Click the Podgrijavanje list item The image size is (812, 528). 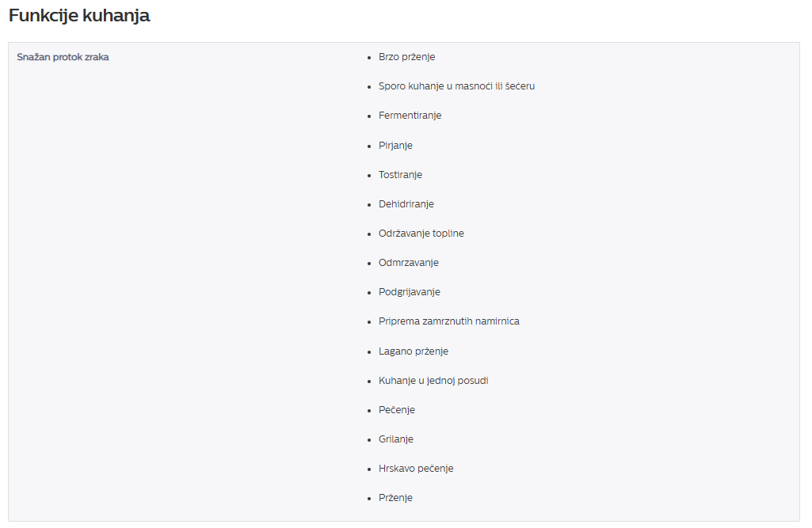[409, 292]
